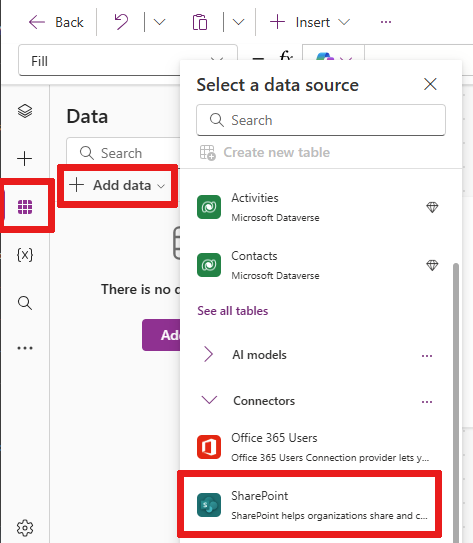Click the Contacts Dataverse icon

tap(209, 265)
